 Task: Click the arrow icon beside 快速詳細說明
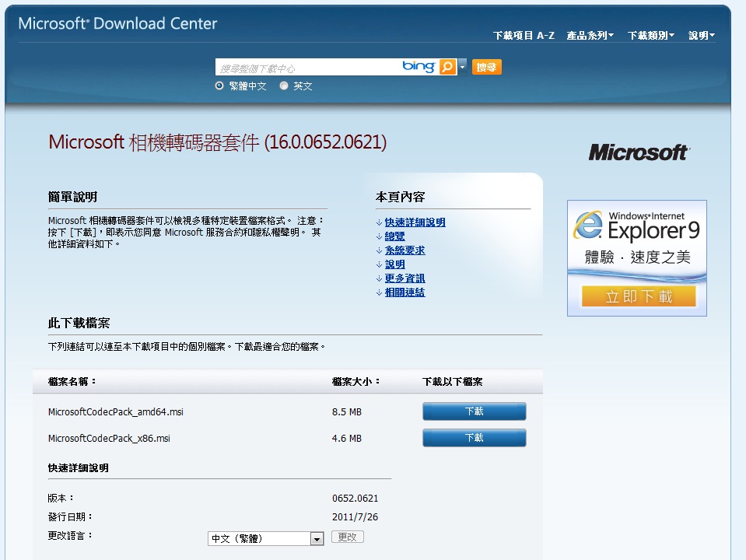click(379, 222)
